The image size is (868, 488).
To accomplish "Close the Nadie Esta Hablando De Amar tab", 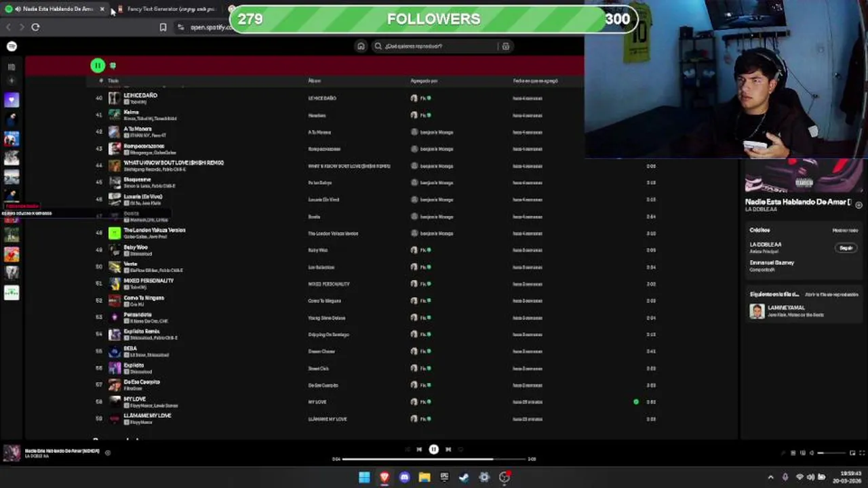I will click(x=102, y=9).
